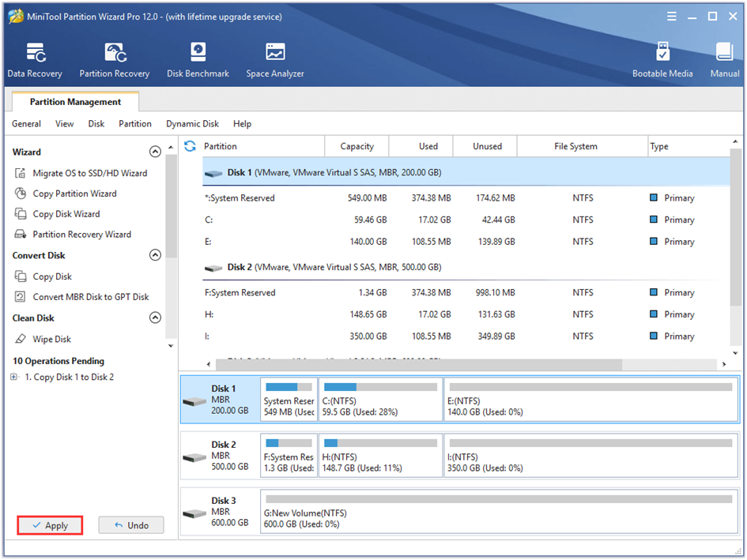
Task: Open the Manual
Action: pos(725,59)
